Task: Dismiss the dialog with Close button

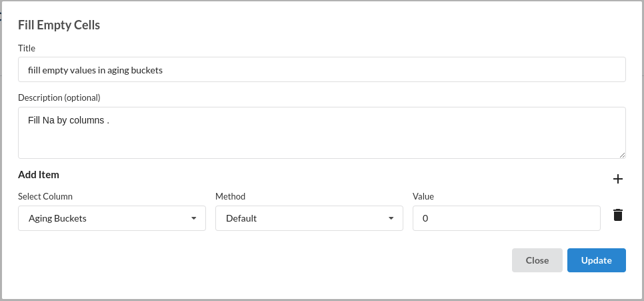Action: click(537, 260)
